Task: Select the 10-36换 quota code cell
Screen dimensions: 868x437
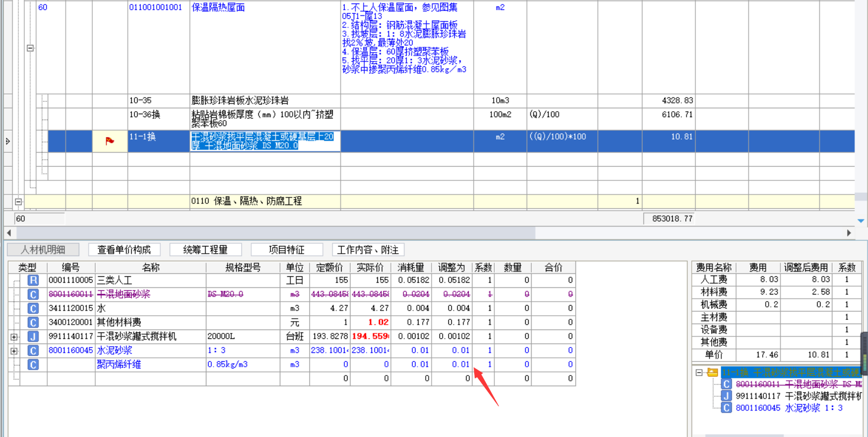Action: [158, 119]
